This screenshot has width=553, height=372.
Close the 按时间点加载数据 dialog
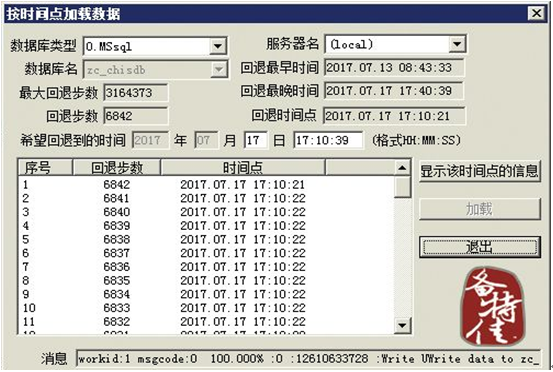[x=536, y=13]
